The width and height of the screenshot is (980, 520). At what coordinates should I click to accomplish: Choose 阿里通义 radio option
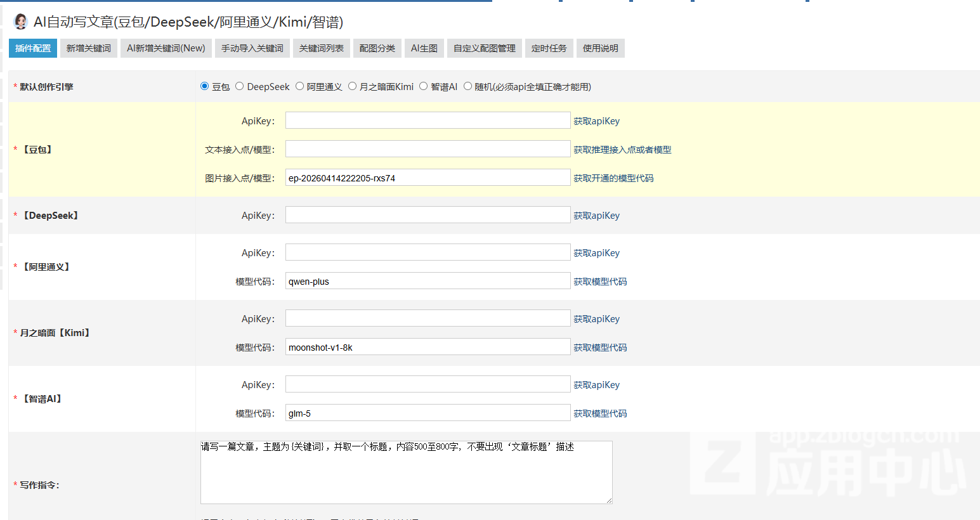coord(299,86)
